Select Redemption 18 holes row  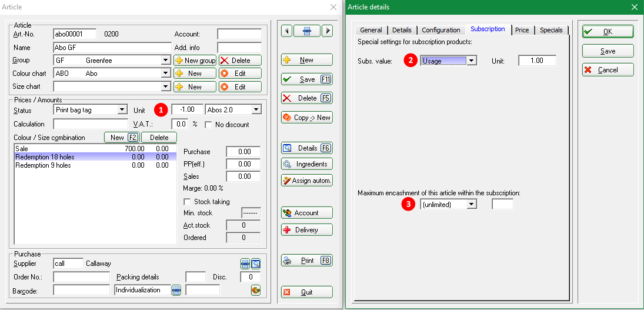(x=95, y=157)
